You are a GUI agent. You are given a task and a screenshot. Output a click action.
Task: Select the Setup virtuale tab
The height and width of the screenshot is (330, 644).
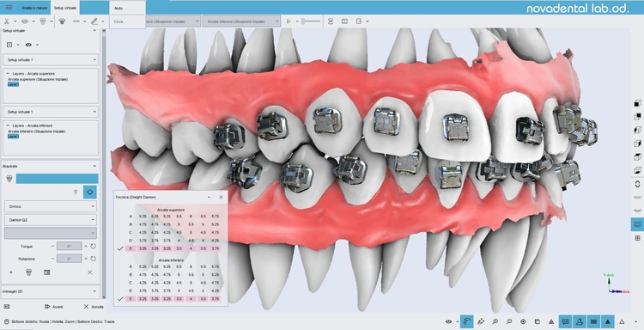(65, 8)
